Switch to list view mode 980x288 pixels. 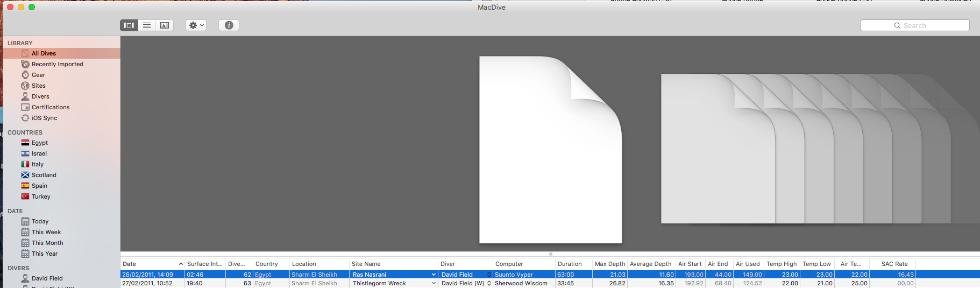147,25
